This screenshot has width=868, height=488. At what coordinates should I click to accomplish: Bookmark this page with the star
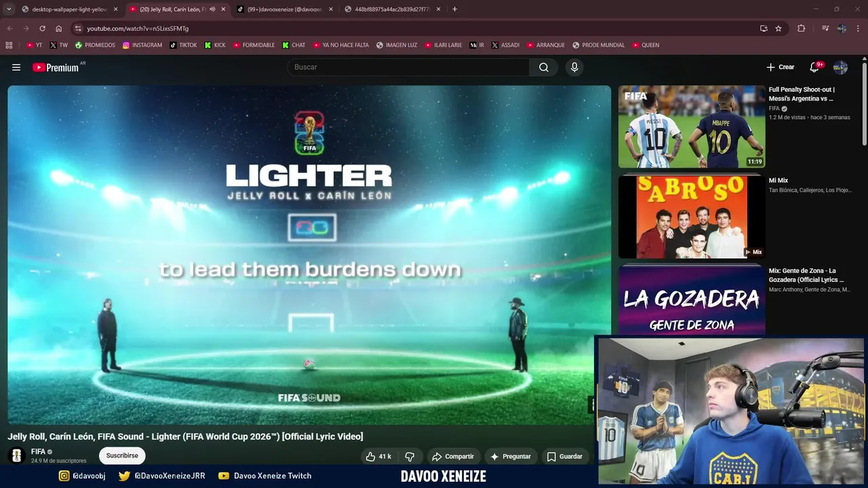pyautogui.click(x=778, y=28)
